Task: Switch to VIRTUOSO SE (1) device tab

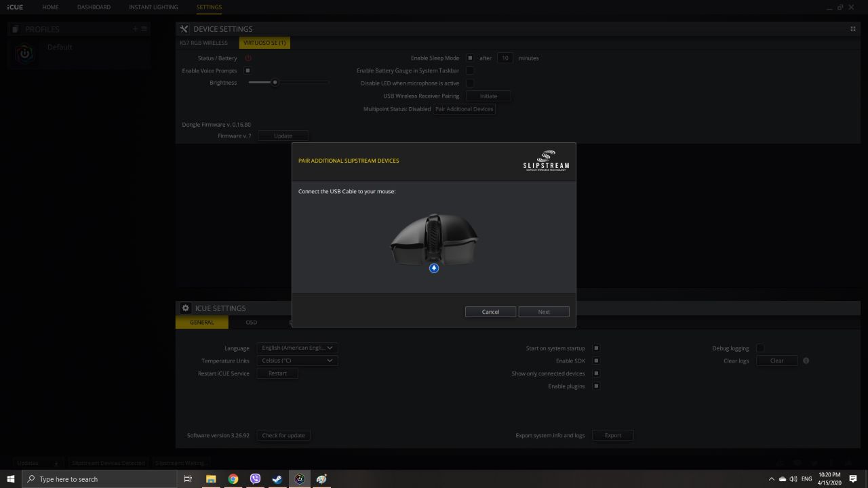Action: coord(264,43)
